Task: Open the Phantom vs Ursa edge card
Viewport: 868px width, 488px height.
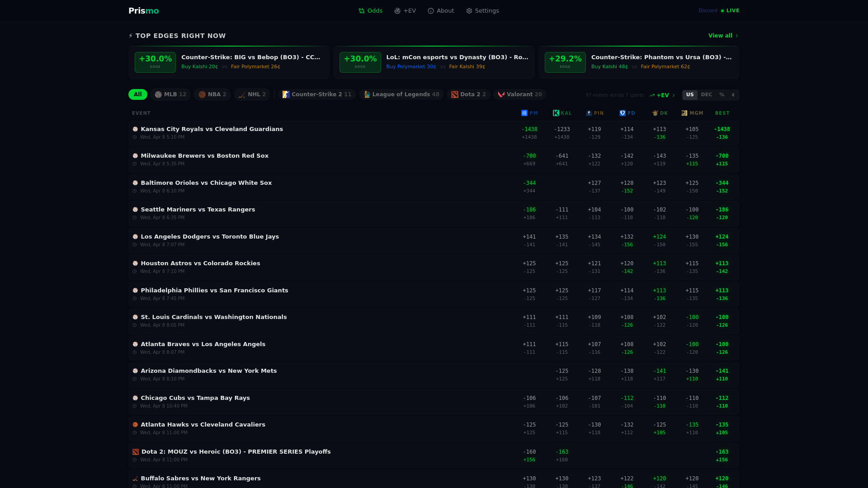Action: click(x=639, y=62)
